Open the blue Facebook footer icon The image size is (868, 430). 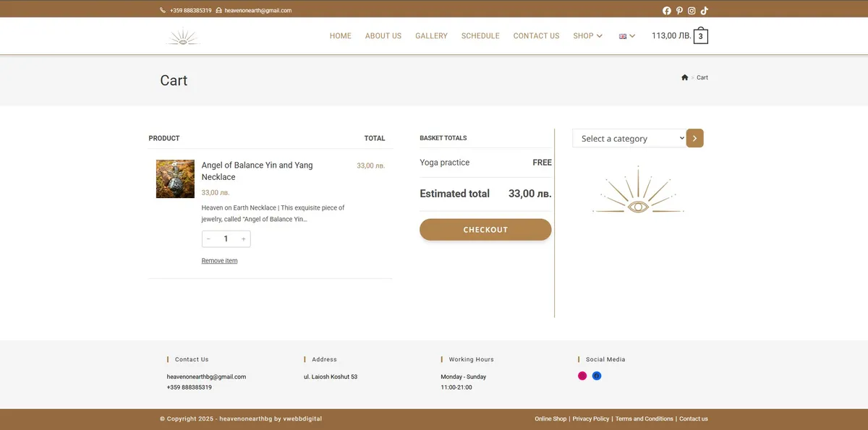coord(597,376)
